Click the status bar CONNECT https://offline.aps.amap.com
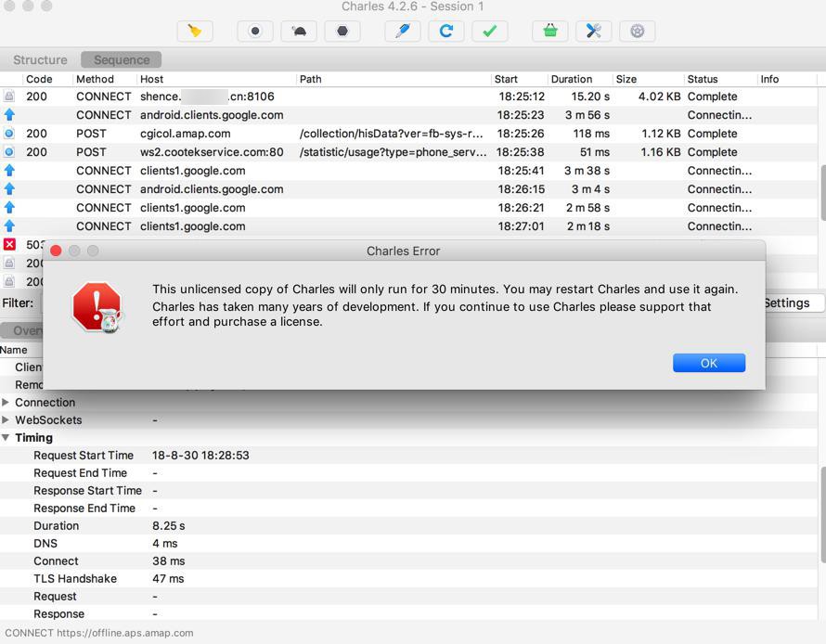826x644 pixels. tap(99, 633)
